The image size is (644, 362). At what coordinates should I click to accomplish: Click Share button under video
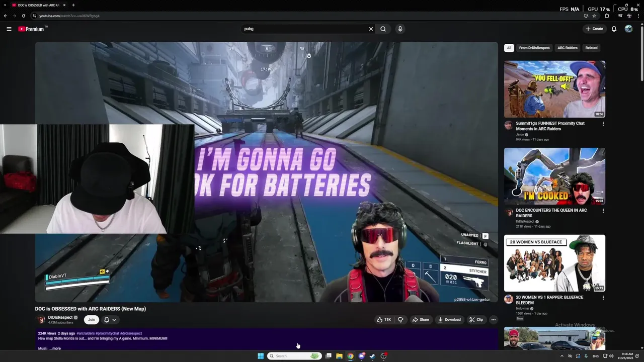click(x=421, y=319)
